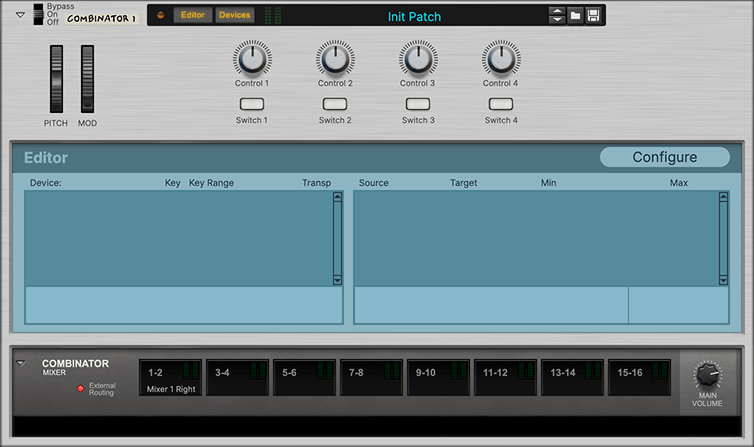The image size is (754, 447).
Task: Toggle the Bypass/On/Off switch
Action: coord(38,14)
